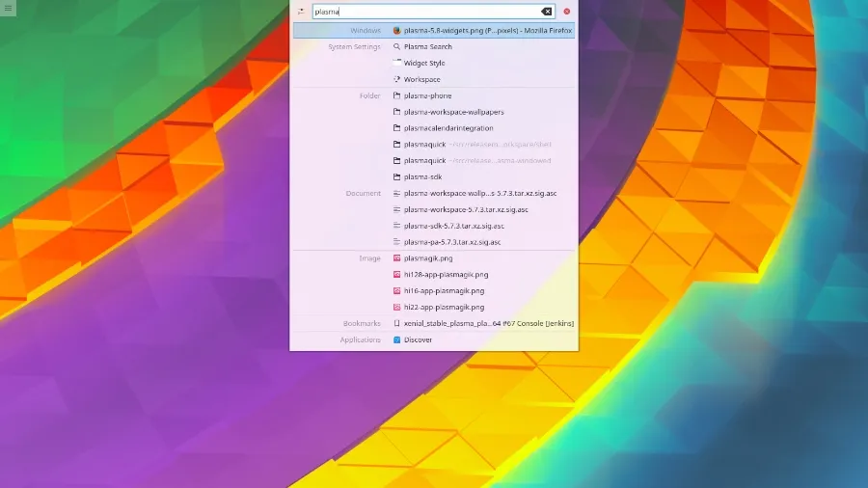The image size is (868, 488).
Task: Open Plasma Search settings
Action: [x=428, y=46]
